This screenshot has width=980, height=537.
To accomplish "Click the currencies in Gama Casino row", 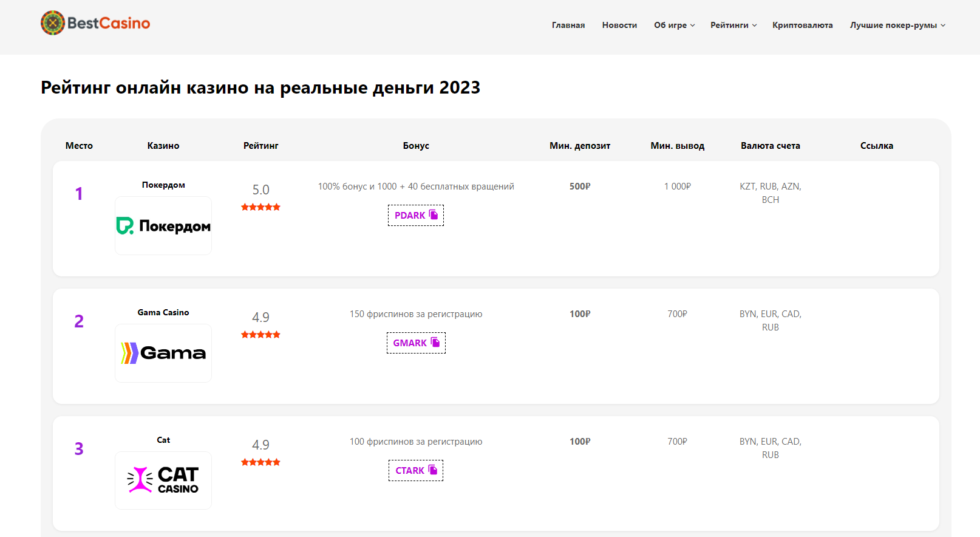I will [771, 321].
